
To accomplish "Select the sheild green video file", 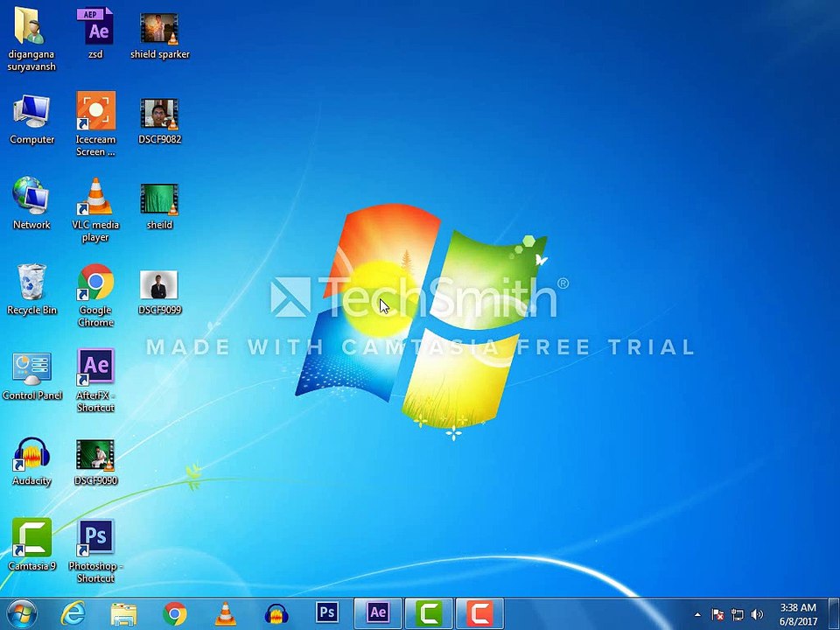I will tap(159, 206).
